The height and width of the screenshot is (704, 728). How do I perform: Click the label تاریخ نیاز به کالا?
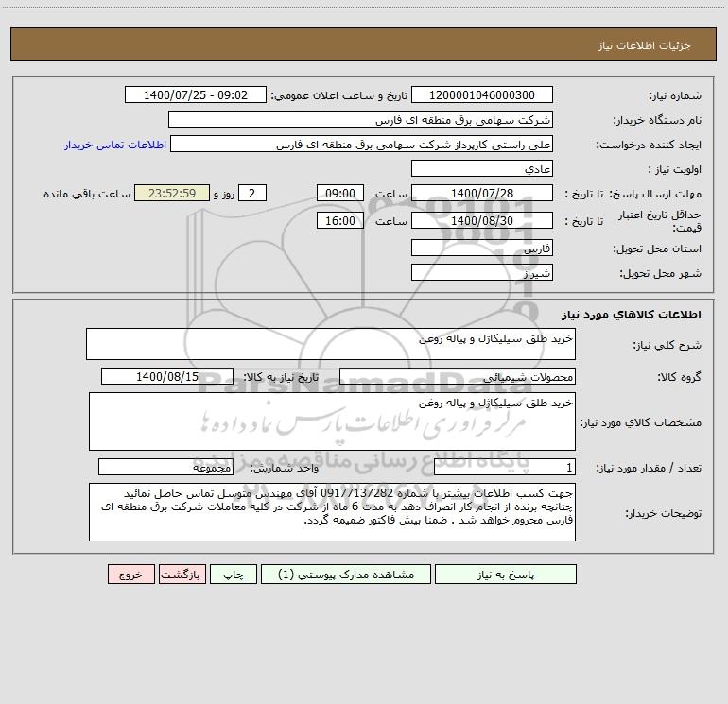tap(282, 377)
